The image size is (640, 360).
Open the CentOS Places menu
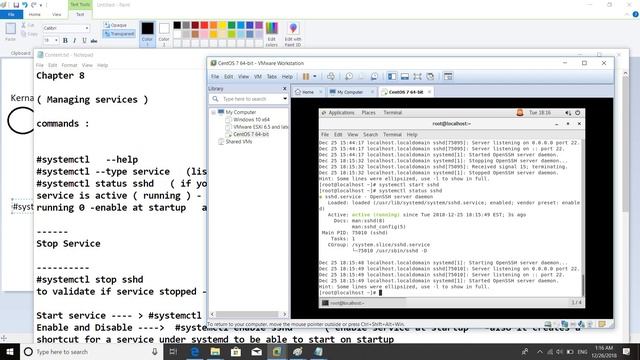coord(369,113)
